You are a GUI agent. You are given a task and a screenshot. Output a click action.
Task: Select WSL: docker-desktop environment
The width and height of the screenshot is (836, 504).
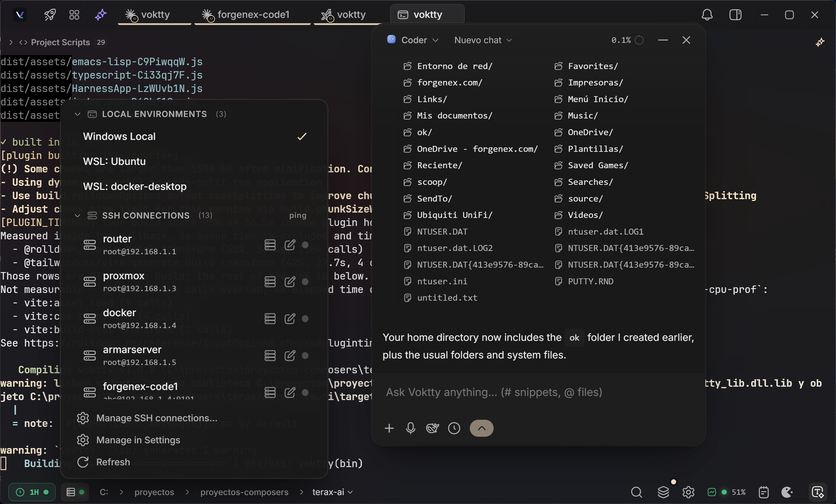point(194,187)
